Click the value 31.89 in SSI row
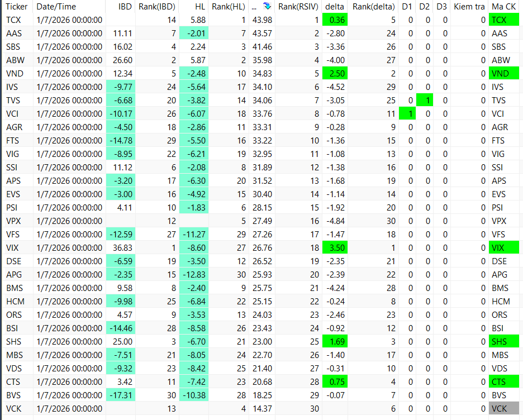523x420 pixels. pyautogui.click(x=262, y=168)
